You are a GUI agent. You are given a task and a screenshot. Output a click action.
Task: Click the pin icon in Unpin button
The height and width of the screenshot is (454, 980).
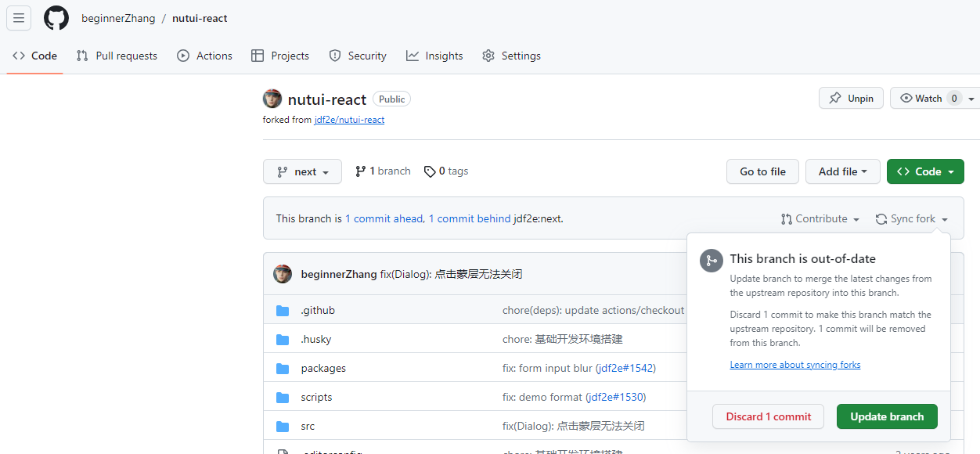pyautogui.click(x=835, y=99)
